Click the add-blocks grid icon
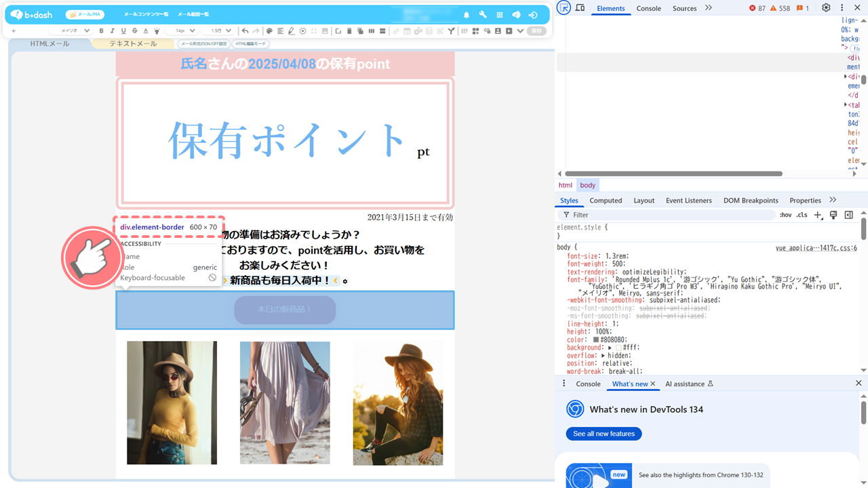Screen dimensions: 868x488 pyautogui.click(x=475, y=30)
